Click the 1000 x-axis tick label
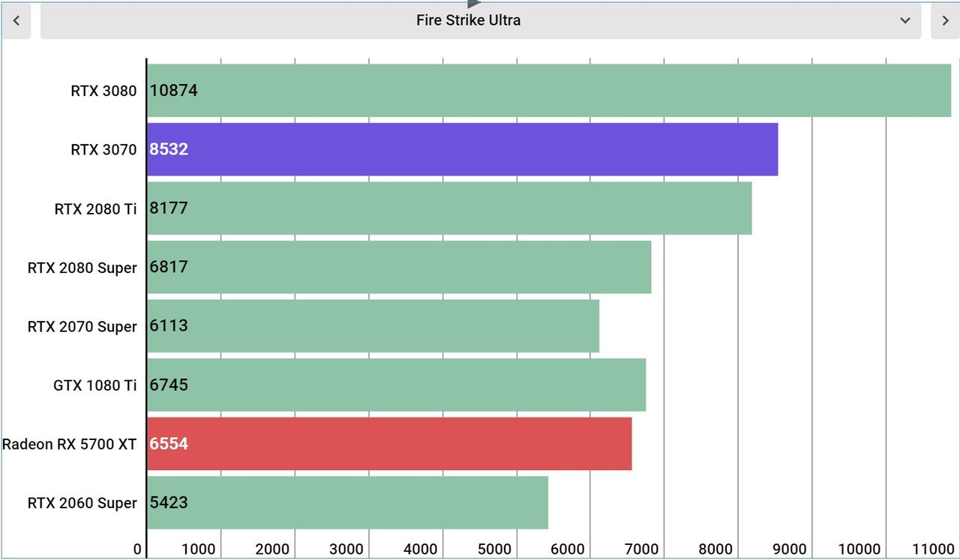This screenshot has height=560, width=960. pyautogui.click(x=199, y=549)
